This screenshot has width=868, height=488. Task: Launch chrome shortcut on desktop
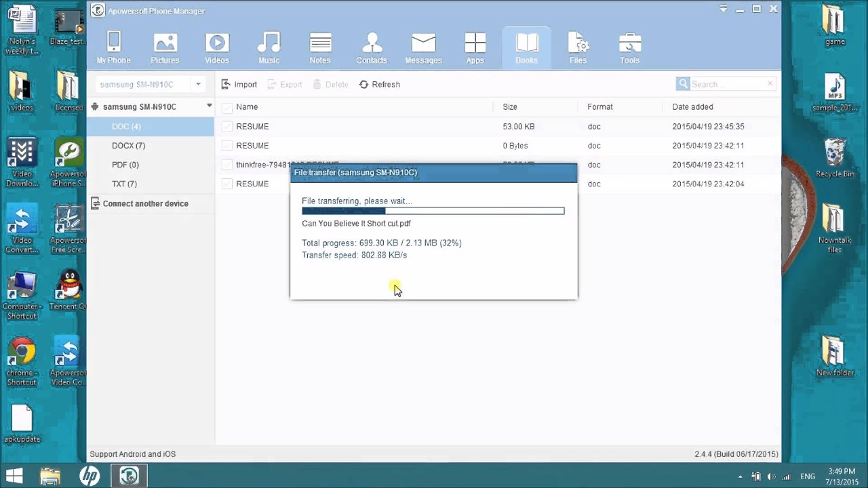[x=22, y=361]
